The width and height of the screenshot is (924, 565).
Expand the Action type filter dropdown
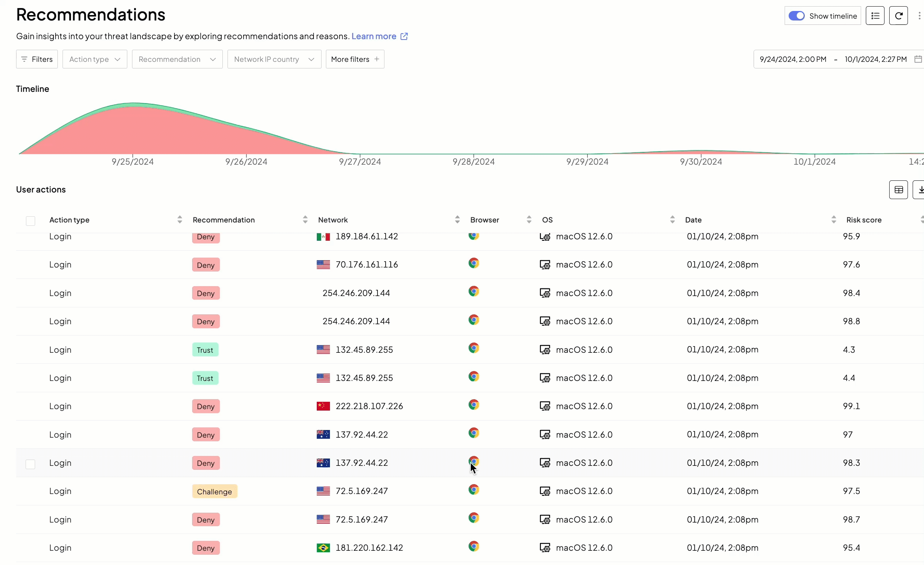coord(95,59)
